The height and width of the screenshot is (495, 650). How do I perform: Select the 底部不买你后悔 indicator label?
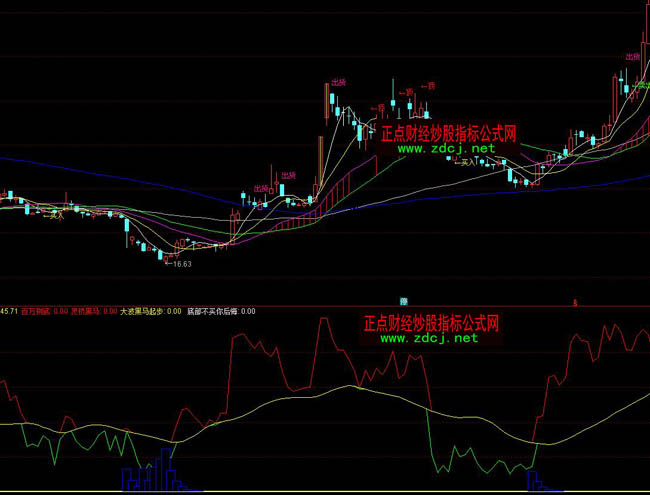pos(214,311)
